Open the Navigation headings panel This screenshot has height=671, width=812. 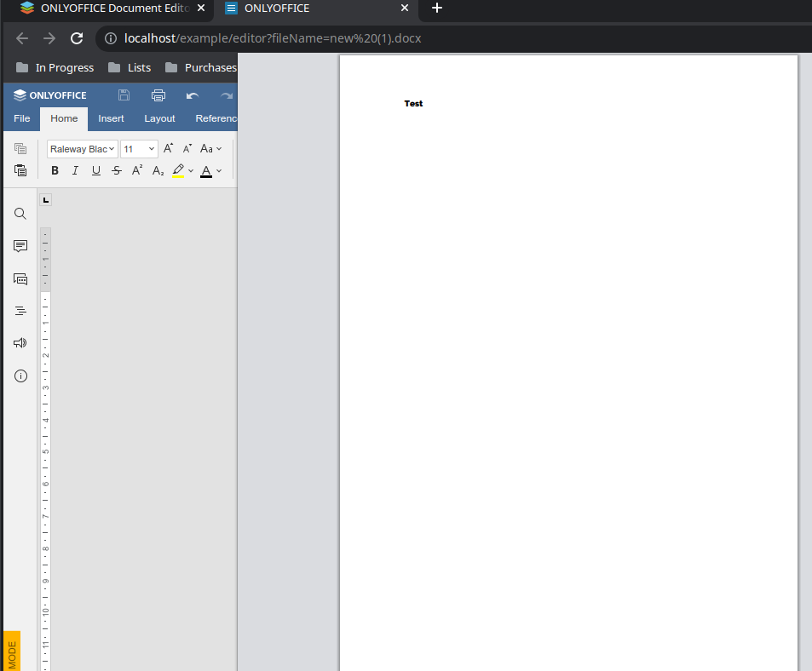point(20,310)
